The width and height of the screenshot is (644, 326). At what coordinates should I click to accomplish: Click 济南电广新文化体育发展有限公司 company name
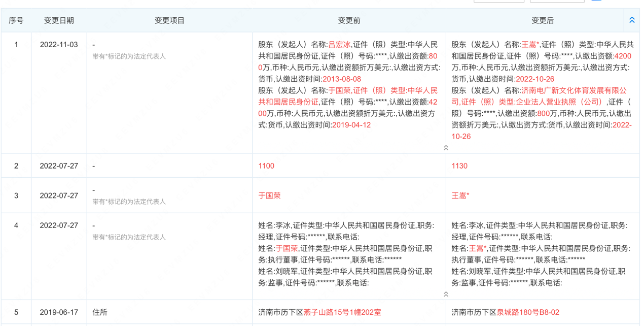point(539,96)
